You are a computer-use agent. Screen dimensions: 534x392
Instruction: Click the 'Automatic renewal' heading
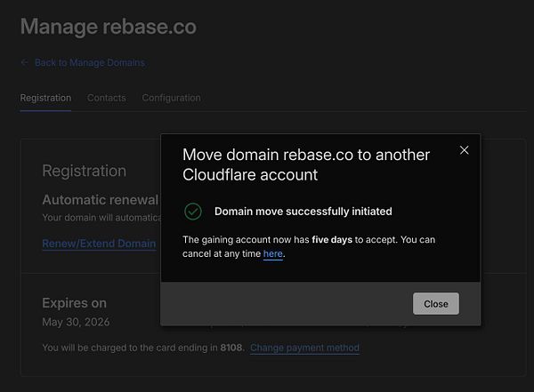101,200
